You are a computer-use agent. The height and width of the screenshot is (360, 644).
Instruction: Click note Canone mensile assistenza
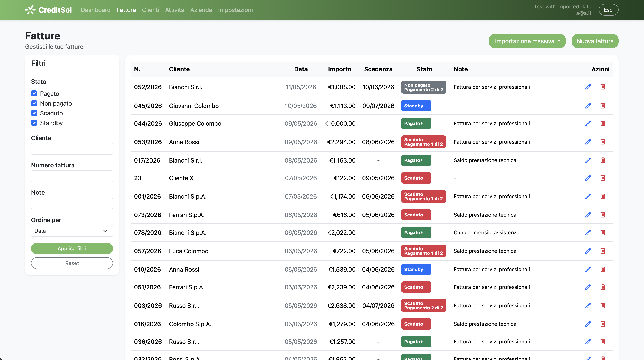coord(486,233)
